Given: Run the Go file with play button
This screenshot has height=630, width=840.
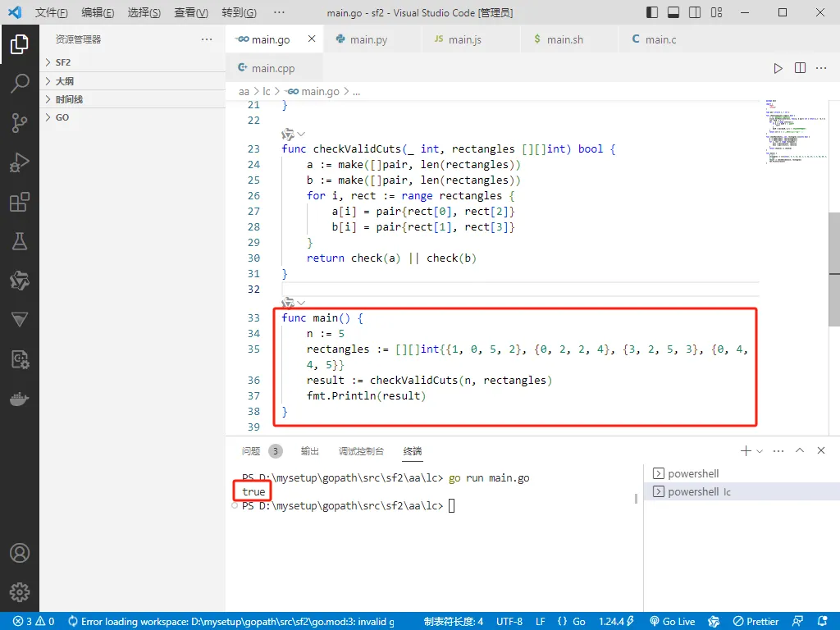Looking at the screenshot, I should point(778,68).
